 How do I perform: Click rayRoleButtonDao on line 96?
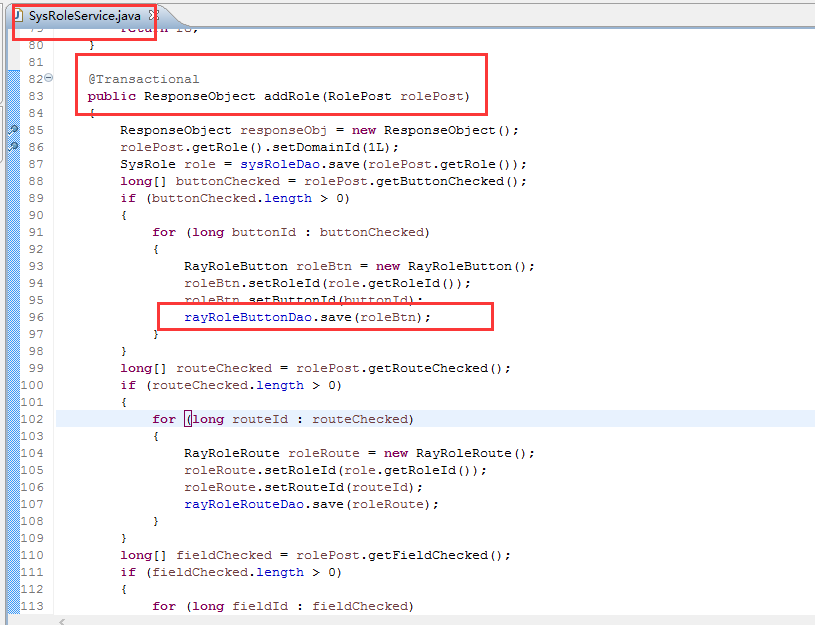pos(248,317)
